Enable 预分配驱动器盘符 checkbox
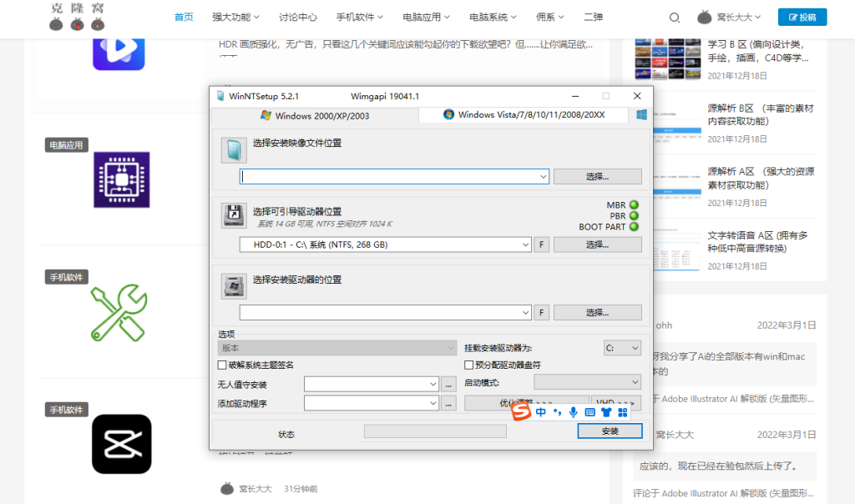The width and height of the screenshot is (855, 504). (468, 365)
